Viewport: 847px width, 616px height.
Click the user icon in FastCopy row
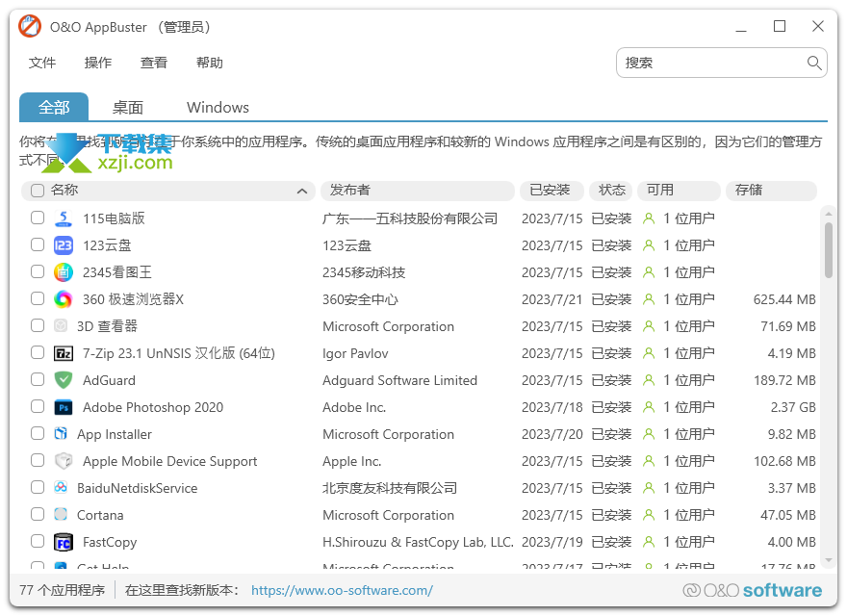coord(649,542)
